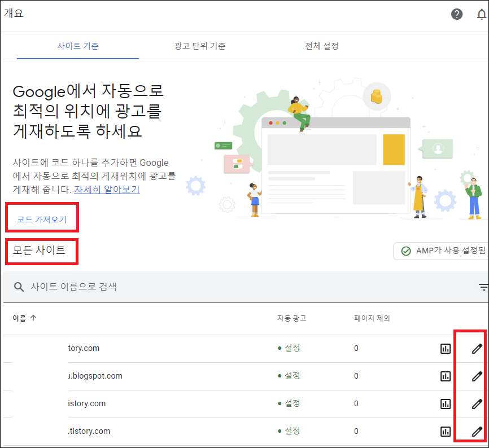Viewport: 489px width, 448px height.
Task: Select the tory.com site name
Action: click(x=84, y=348)
